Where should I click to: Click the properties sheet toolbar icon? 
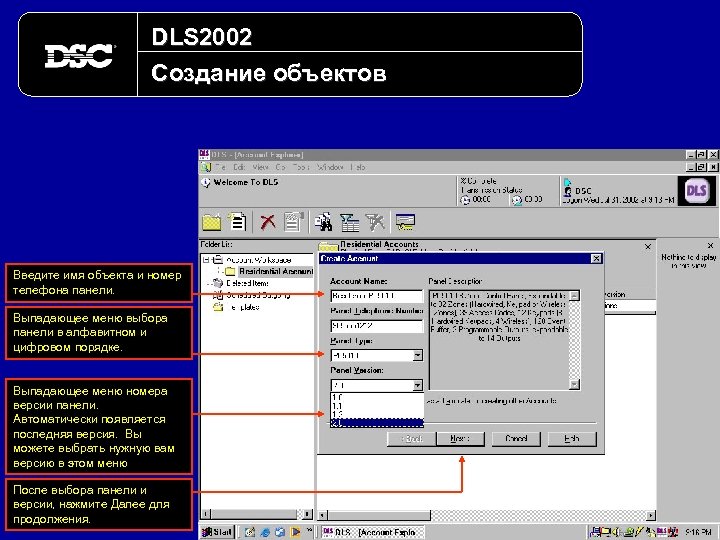(x=294, y=222)
